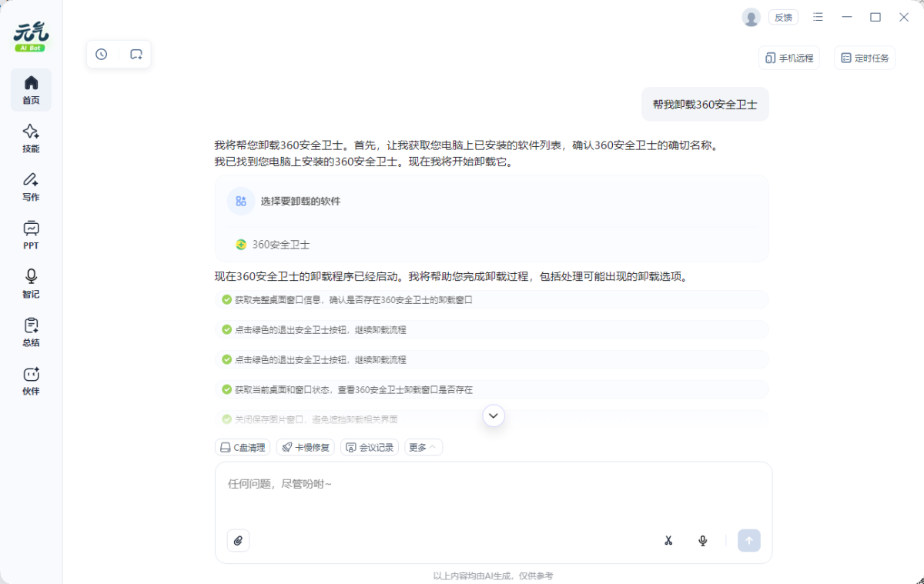Open the 写作 section from the sidebar
Viewport: 924px width, 584px height.
(31, 187)
